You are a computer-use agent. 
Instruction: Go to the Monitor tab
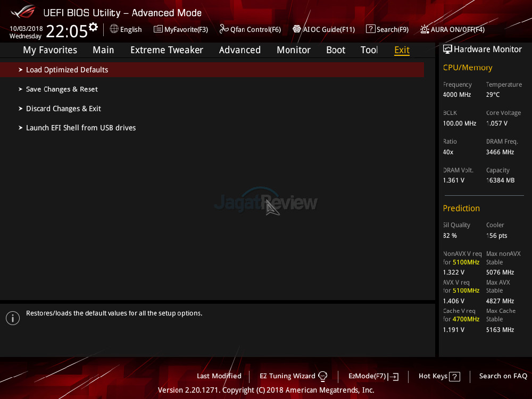click(294, 50)
